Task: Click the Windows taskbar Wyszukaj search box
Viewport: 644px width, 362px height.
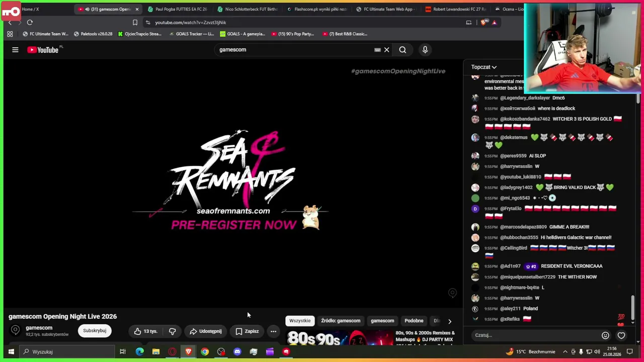Action: 66,352
